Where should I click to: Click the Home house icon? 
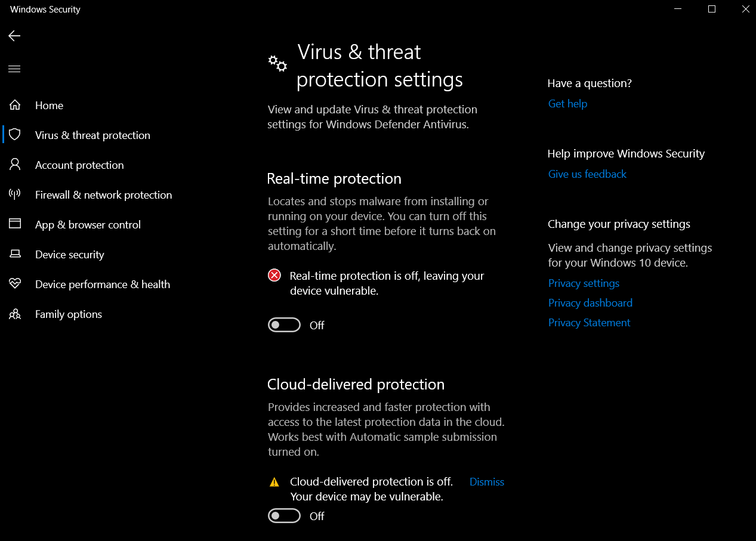(15, 106)
